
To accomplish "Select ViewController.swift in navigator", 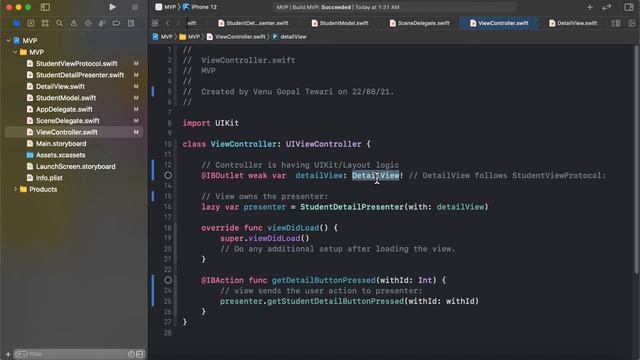I will (x=73, y=132).
